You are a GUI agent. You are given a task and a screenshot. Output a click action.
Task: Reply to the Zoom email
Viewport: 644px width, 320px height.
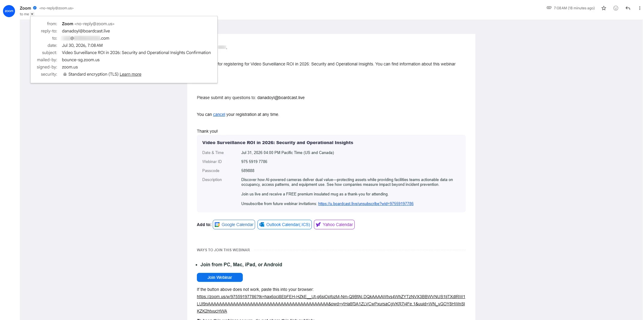(x=628, y=8)
